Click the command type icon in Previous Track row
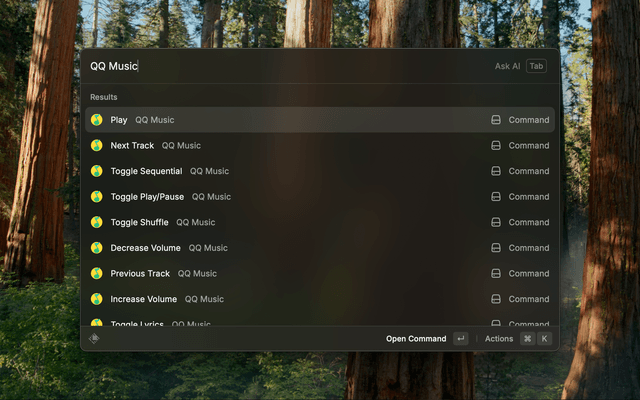640x400 pixels. (x=496, y=273)
